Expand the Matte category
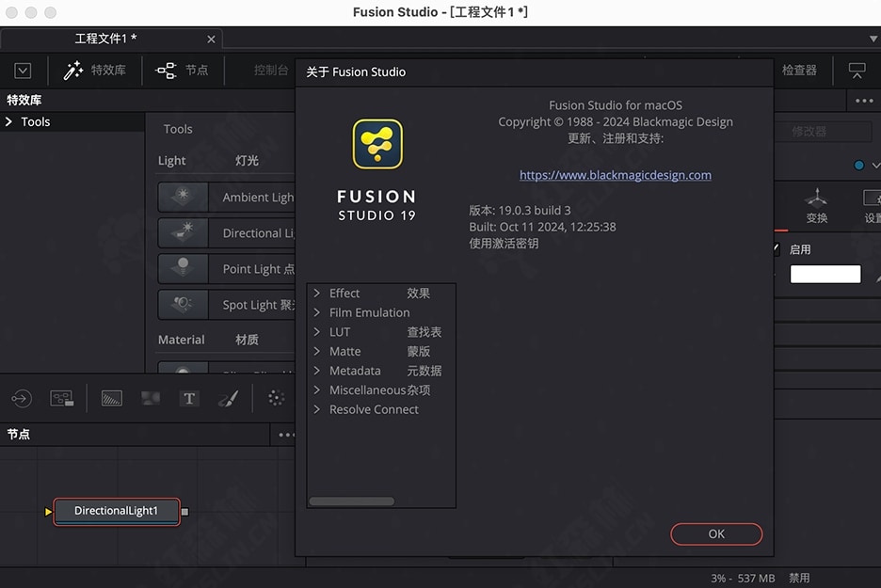 [x=317, y=351]
